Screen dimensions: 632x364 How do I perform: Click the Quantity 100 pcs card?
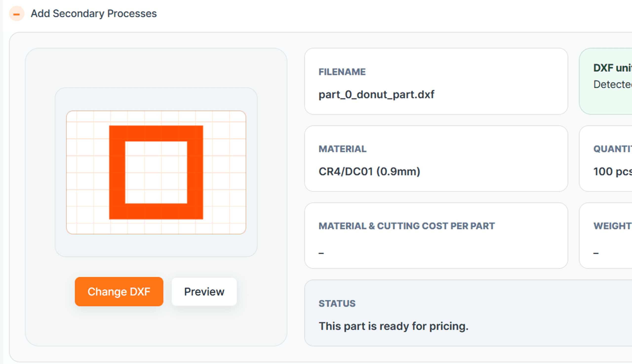(606, 159)
